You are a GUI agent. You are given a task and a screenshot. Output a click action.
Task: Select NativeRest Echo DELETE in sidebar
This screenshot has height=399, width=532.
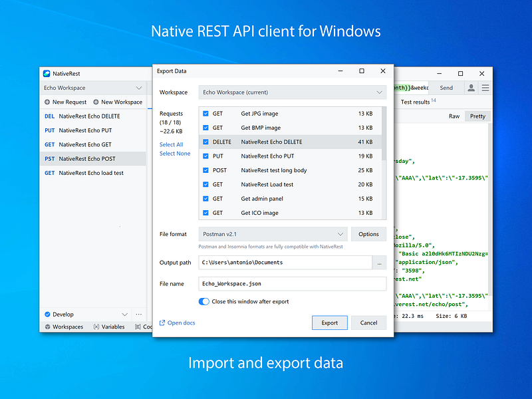[x=93, y=116]
